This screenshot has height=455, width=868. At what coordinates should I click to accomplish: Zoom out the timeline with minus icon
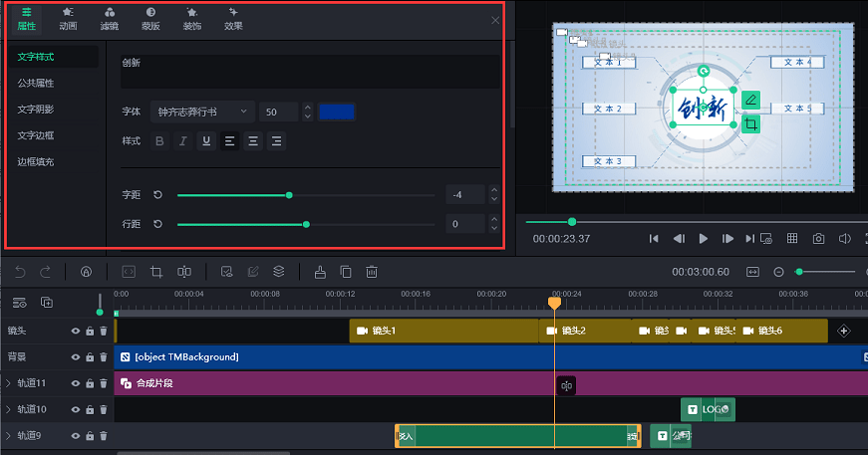click(x=779, y=272)
